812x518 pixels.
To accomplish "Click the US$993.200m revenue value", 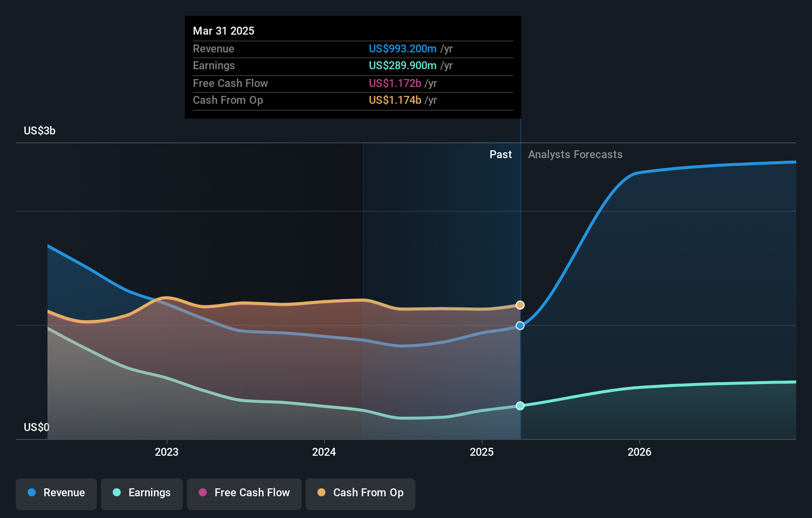I will tap(403, 48).
